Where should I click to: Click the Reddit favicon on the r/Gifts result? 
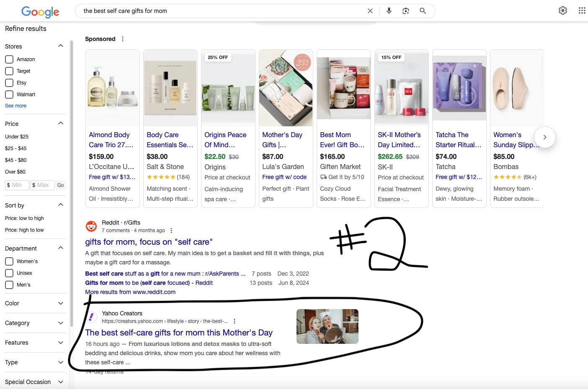point(91,226)
